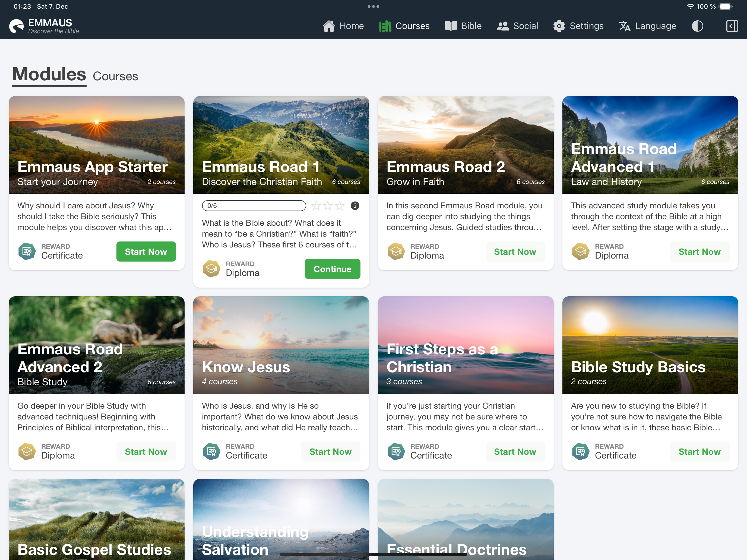Click the Settings gear icon
The image size is (747, 560).
click(x=559, y=26)
